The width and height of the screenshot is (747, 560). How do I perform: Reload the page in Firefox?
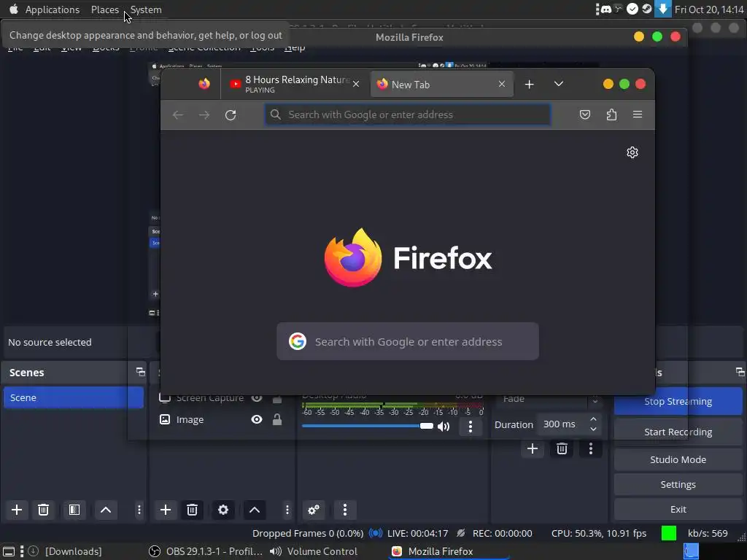point(231,114)
